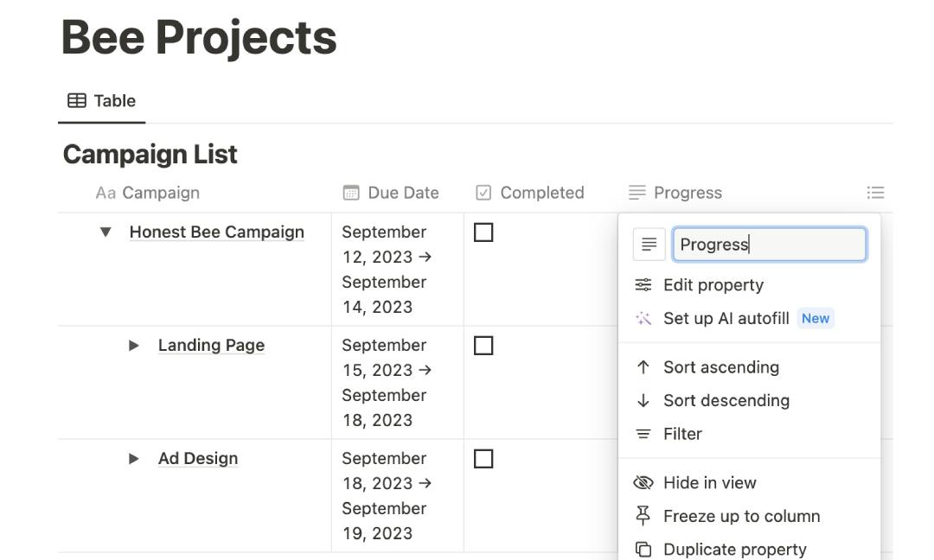
Task: Click the calendar icon on Due Date header
Action: pos(351,192)
